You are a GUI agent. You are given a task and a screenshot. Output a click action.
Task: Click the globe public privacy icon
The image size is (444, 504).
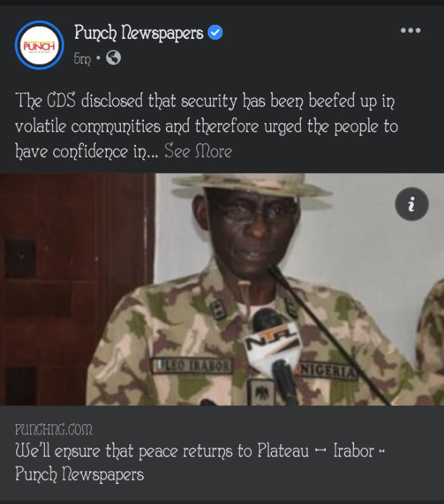[114, 58]
